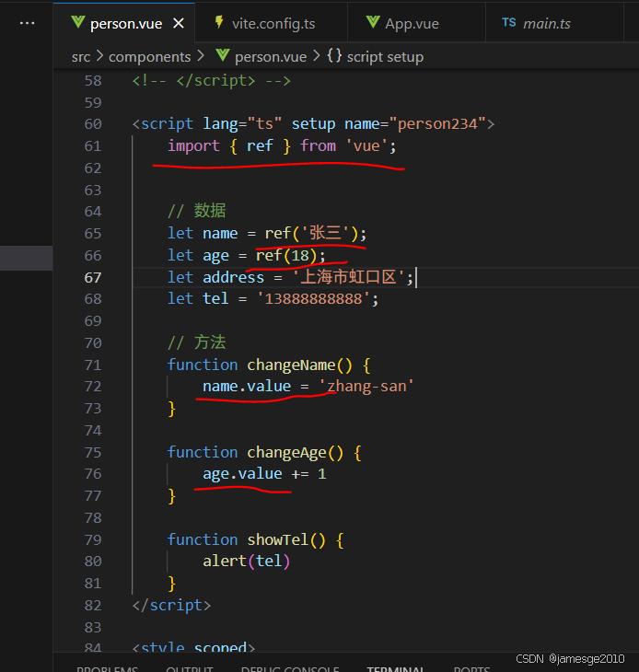Click the '上海市虹口区' string
The width and height of the screenshot is (639, 672).
pos(348,278)
